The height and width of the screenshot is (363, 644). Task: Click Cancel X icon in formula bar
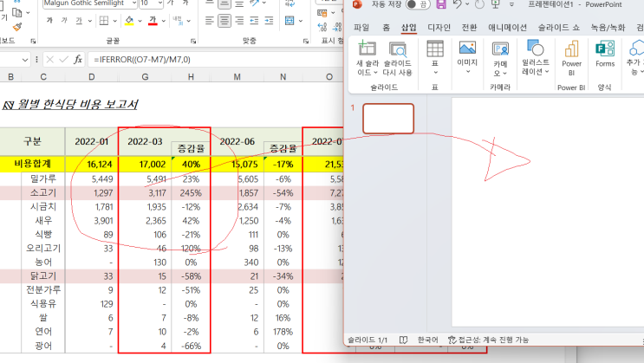(49, 60)
